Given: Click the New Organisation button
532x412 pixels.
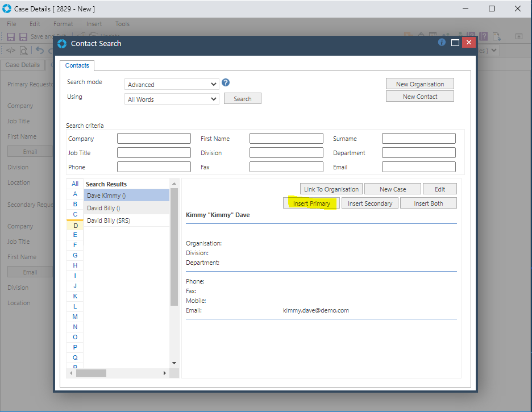Looking at the screenshot, I should [x=420, y=84].
